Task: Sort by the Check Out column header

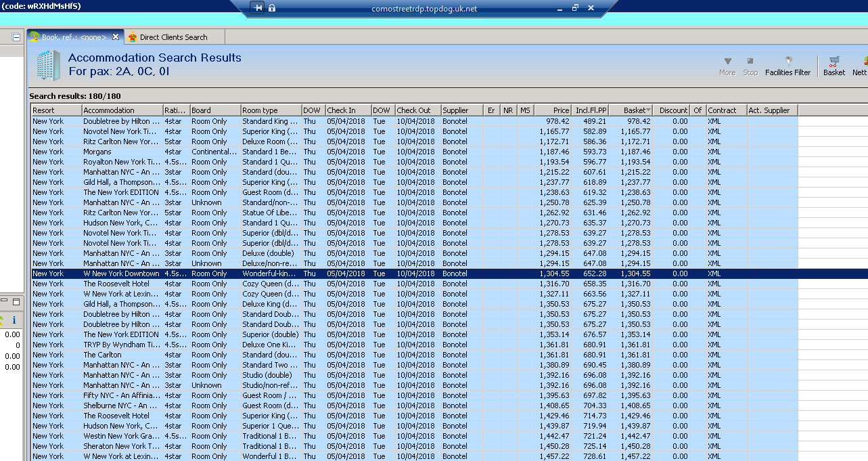Action: pos(417,110)
